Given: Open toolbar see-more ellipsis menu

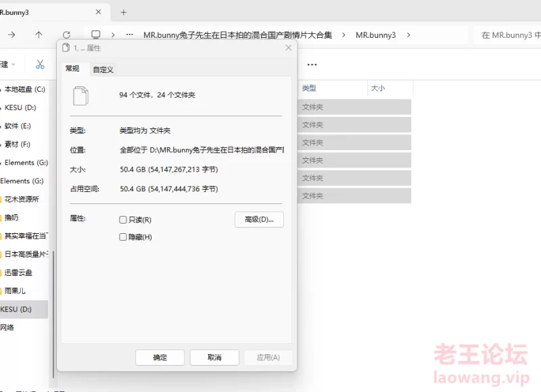Looking at the screenshot, I should coord(312,64).
